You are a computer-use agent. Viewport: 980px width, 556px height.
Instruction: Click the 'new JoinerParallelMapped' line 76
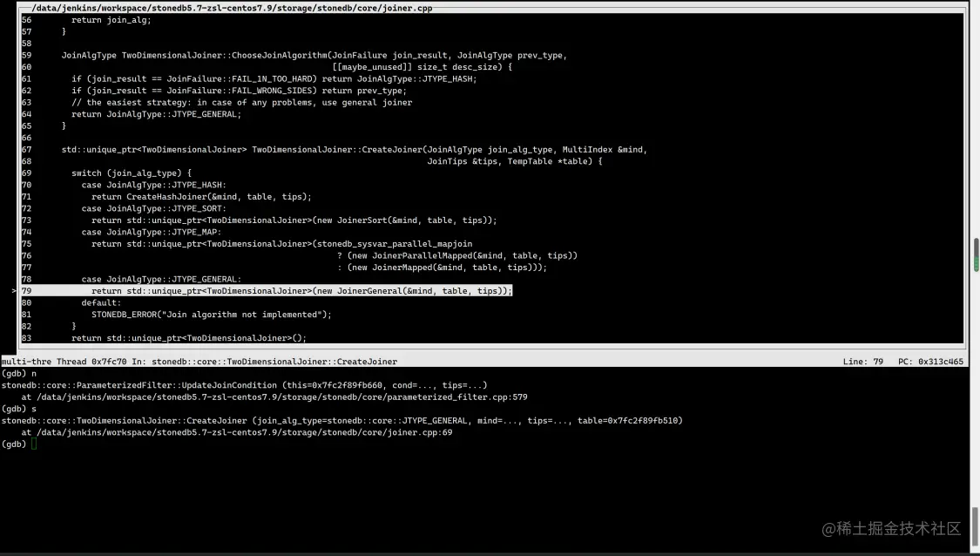pyautogui.click(x=457, y=256)
